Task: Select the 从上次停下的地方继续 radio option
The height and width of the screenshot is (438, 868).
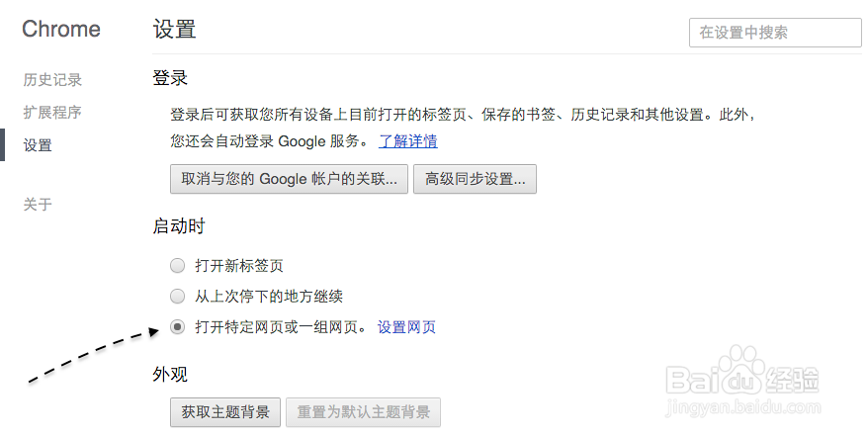Action: pyautogui.click(x=177, y=296)
